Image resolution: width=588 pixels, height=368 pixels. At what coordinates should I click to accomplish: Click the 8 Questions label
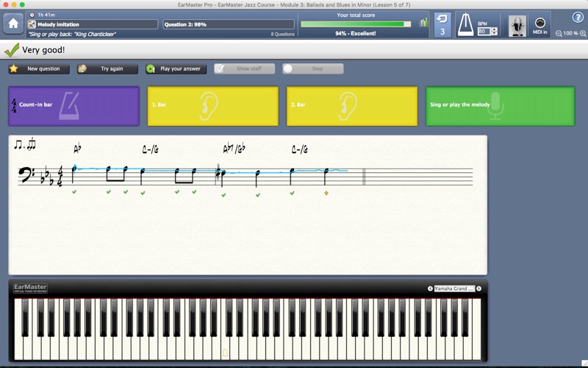(283, 34)
